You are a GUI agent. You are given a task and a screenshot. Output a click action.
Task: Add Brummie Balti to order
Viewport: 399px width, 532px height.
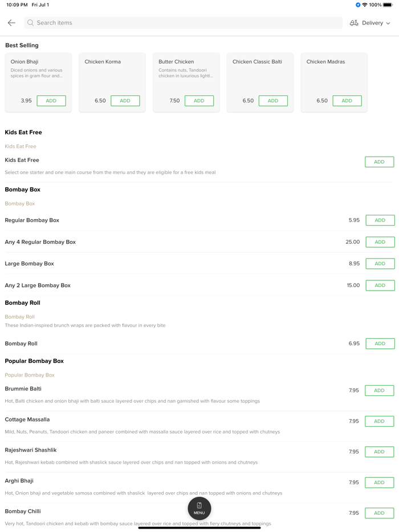click(379, 391)
